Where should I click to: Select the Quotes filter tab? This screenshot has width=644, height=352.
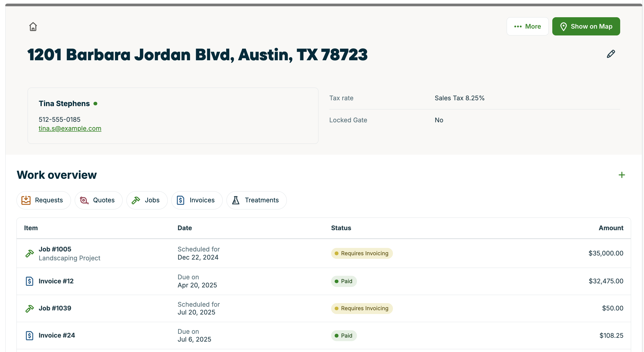99,200
